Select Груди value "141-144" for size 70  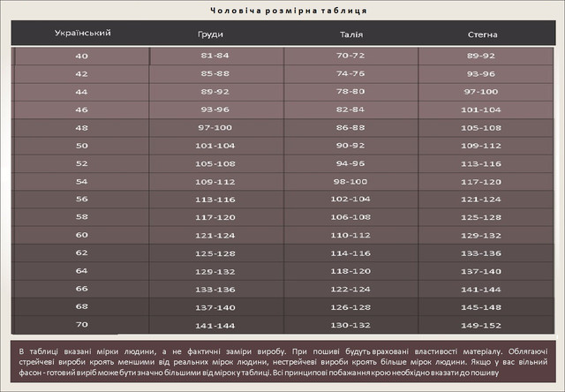(215, 326)
